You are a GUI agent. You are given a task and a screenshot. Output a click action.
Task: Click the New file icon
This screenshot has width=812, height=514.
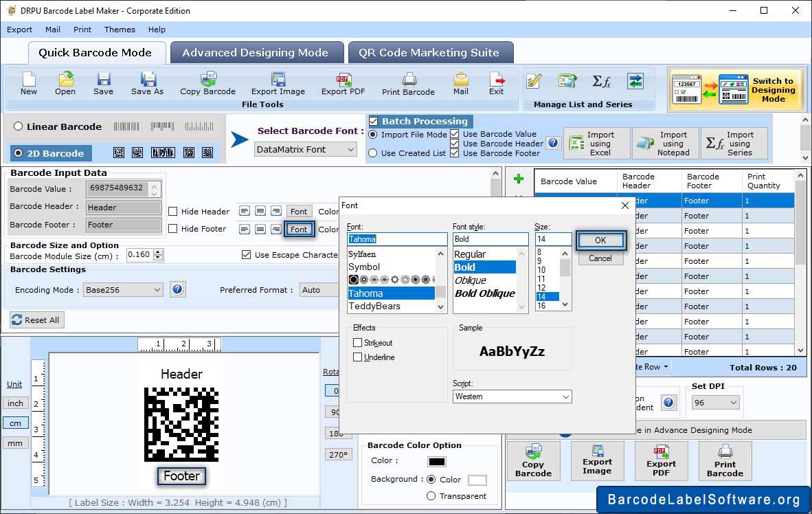click(28, 84)
